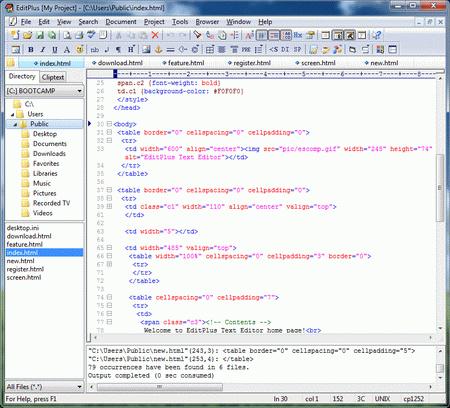This screenshot has height=408, width=450.
Task: Click the output window horizontal scrollbar thumb
Action: click(x=160, y=387)
